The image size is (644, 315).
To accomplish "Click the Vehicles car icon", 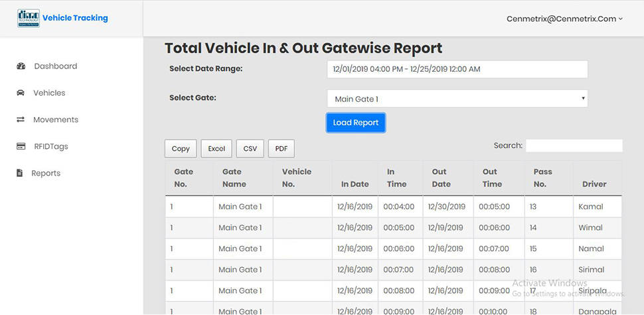I will (x=21, y=93).
